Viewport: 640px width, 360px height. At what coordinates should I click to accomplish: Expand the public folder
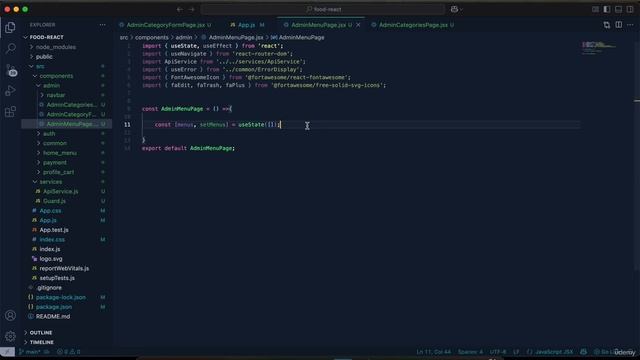44,57
